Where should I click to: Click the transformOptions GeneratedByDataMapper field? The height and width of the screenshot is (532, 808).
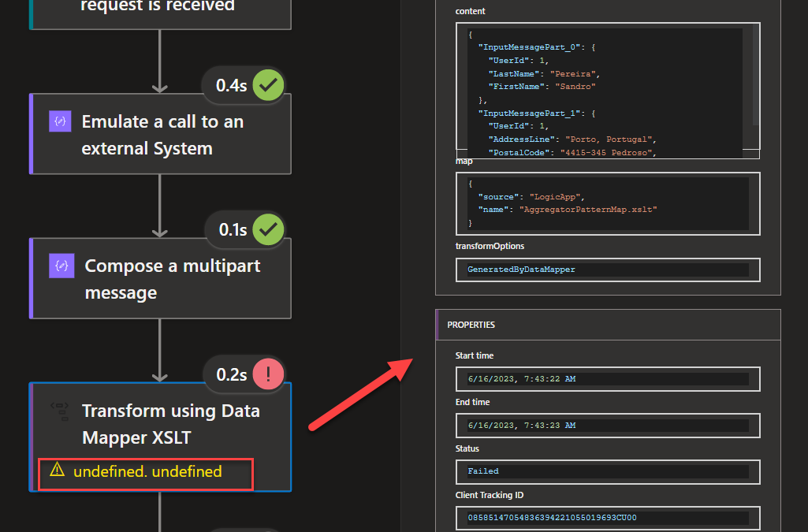point(608,270)
